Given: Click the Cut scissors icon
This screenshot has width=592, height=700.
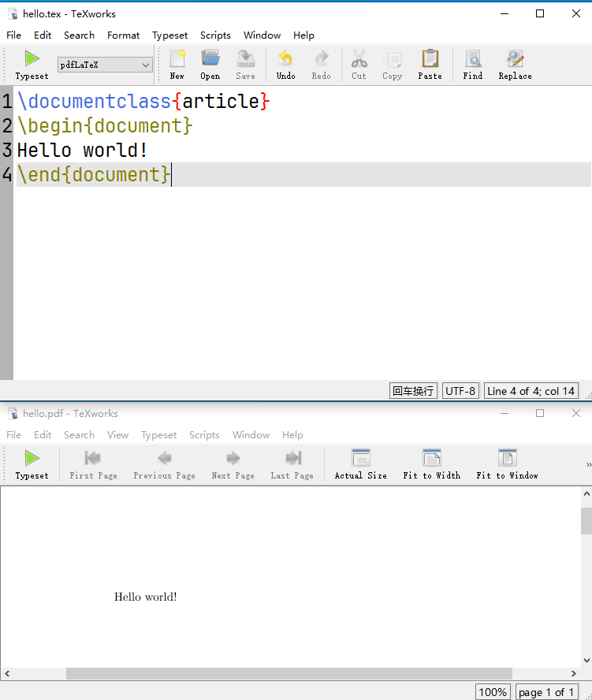Looking at the screenshot, I should pos(359,65).
